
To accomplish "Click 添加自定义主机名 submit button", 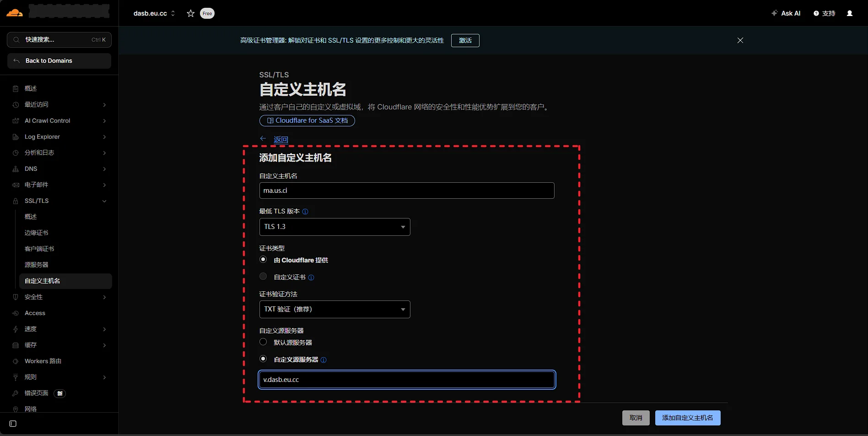I will pos(688,418).
